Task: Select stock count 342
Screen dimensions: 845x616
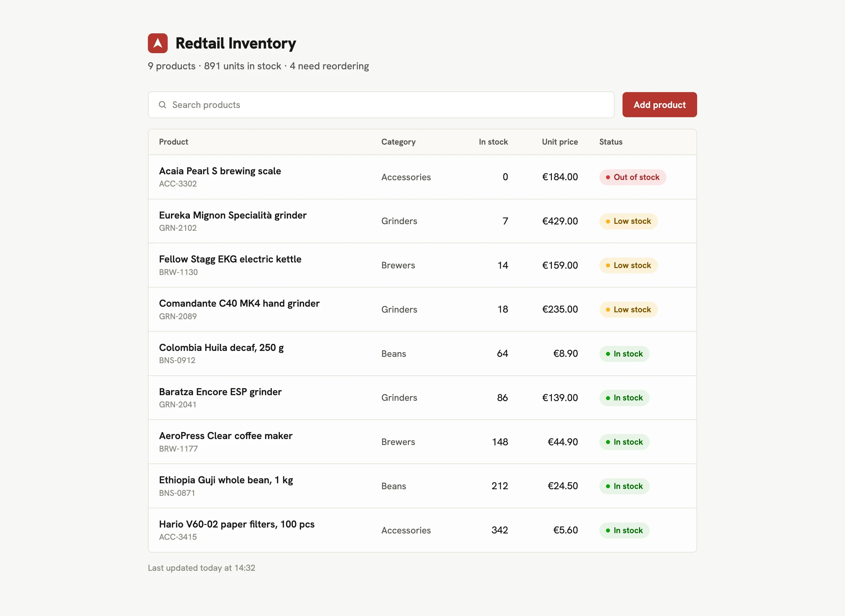Action: 500,530
